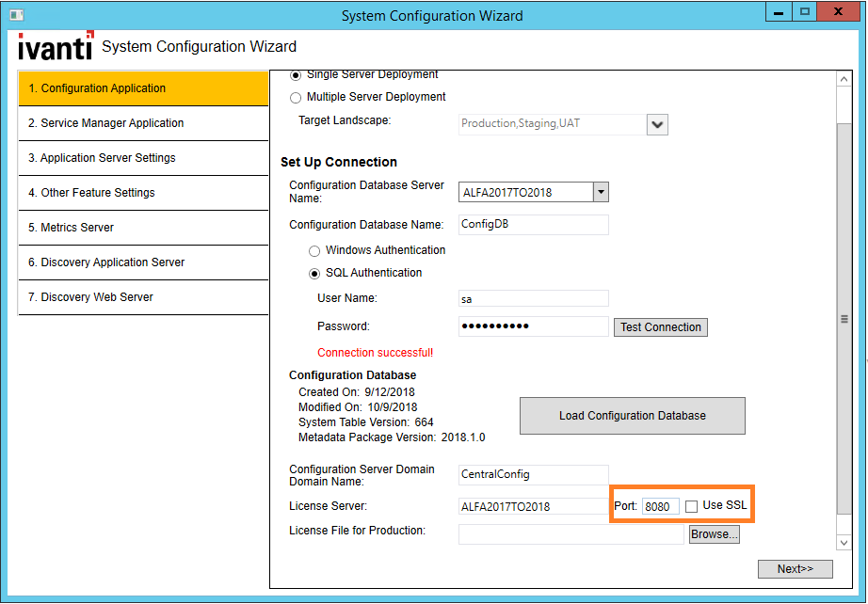Choose Windows Authentication
The width and height of the screenshot is (868, 604).
[313, 250]
